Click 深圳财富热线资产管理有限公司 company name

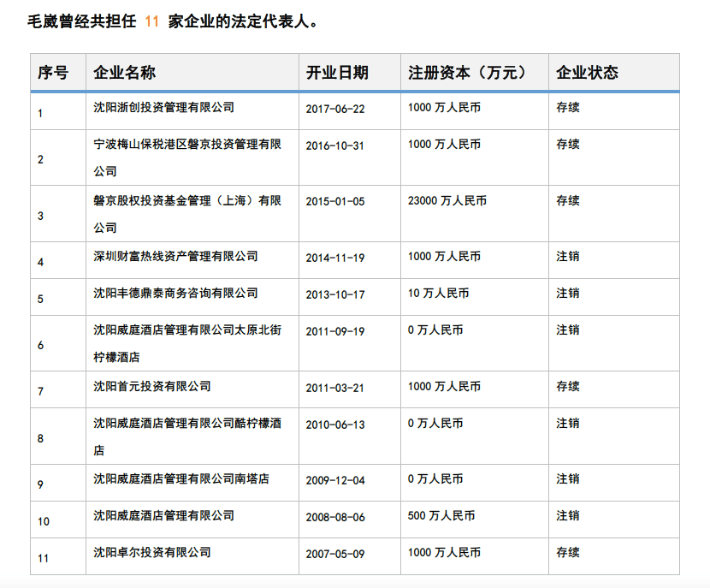(x=175, y=257)
